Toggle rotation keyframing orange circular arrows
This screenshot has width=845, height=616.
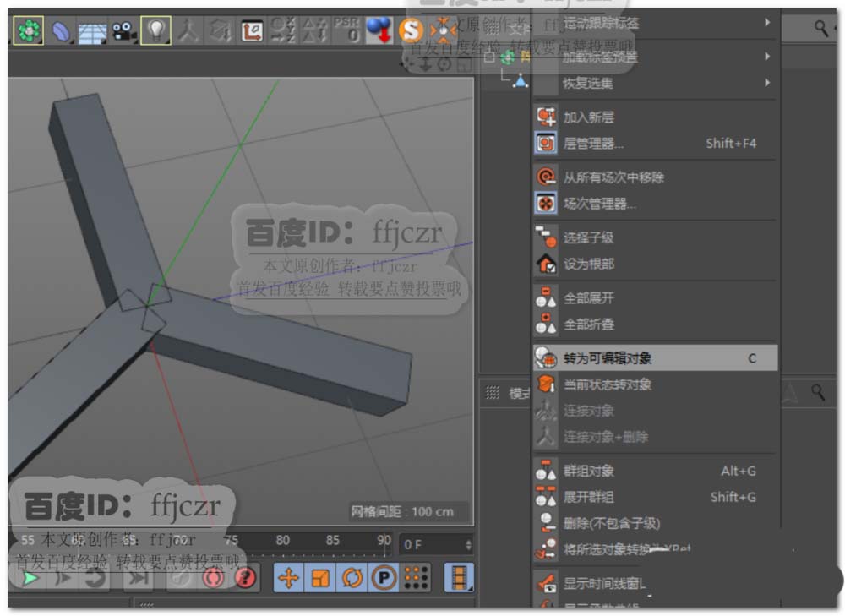click(352, 578)
